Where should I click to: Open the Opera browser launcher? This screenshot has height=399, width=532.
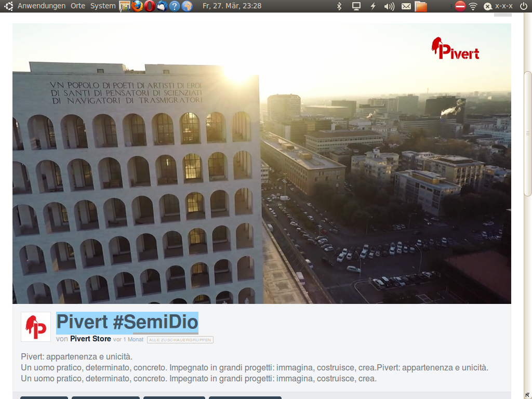click(150, 6)
